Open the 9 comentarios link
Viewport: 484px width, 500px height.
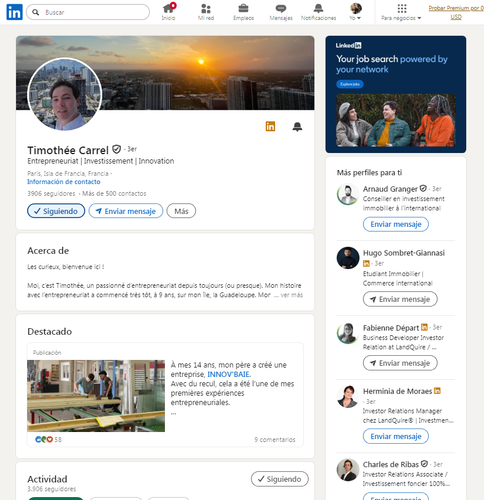tap(275, 440)
